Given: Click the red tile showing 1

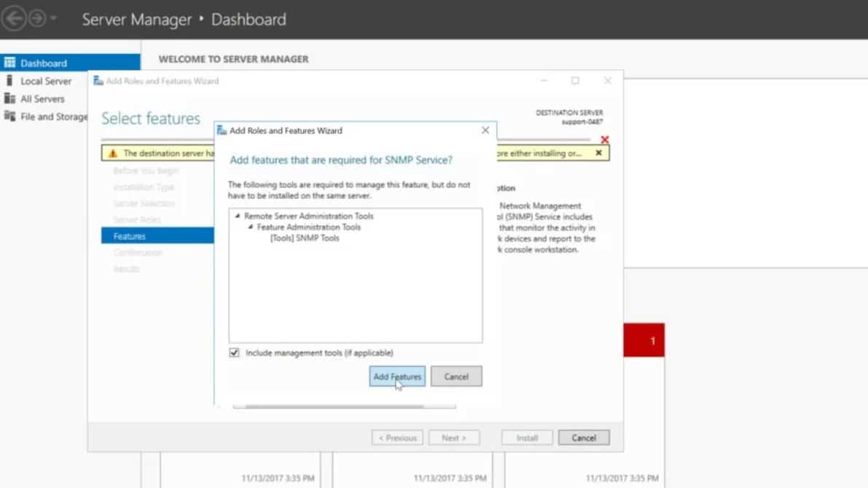Looking at the screenshot, I should (x=644, y=339).
